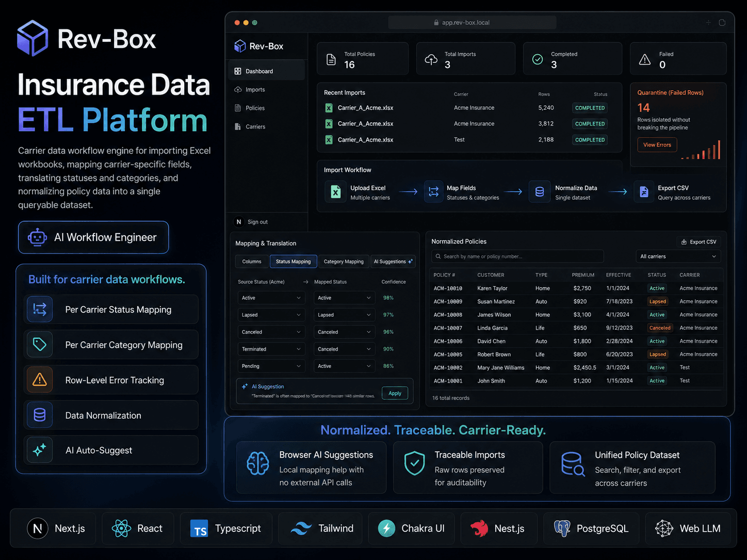Click the Export CSV file icon in workflow
The image size is (747, 560).
(644, 192)
